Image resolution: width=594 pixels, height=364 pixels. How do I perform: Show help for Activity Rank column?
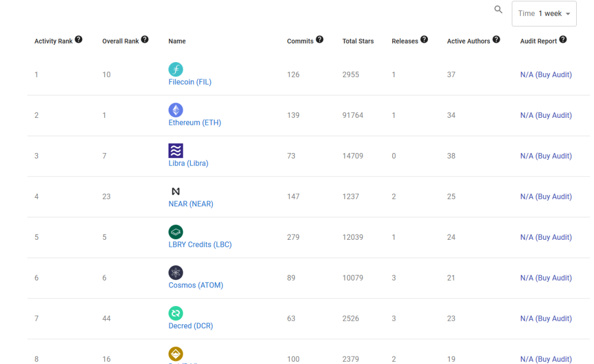pos(78,40)
